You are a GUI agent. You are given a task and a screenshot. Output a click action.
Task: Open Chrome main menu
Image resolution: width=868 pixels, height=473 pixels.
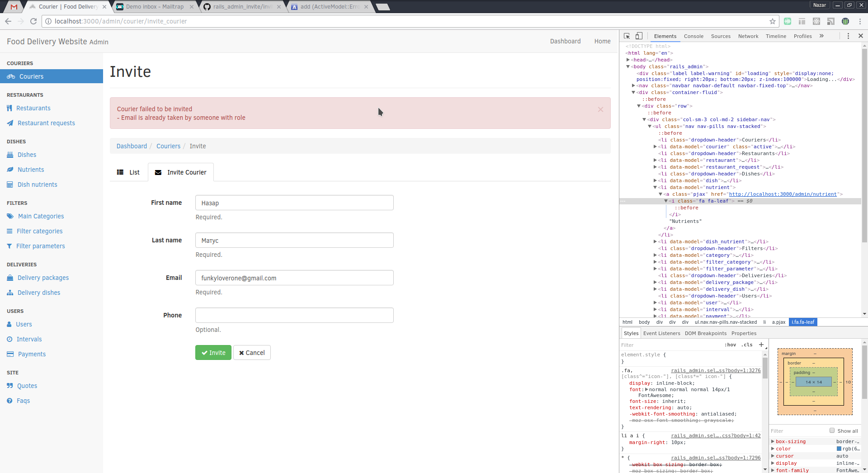(x=860, y=21)
